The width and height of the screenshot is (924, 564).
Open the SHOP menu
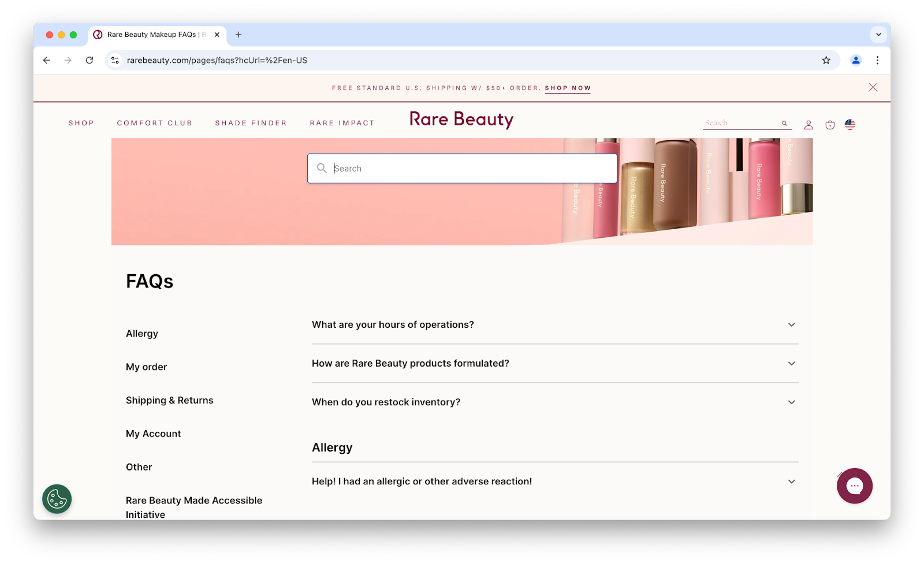point(81,123)
